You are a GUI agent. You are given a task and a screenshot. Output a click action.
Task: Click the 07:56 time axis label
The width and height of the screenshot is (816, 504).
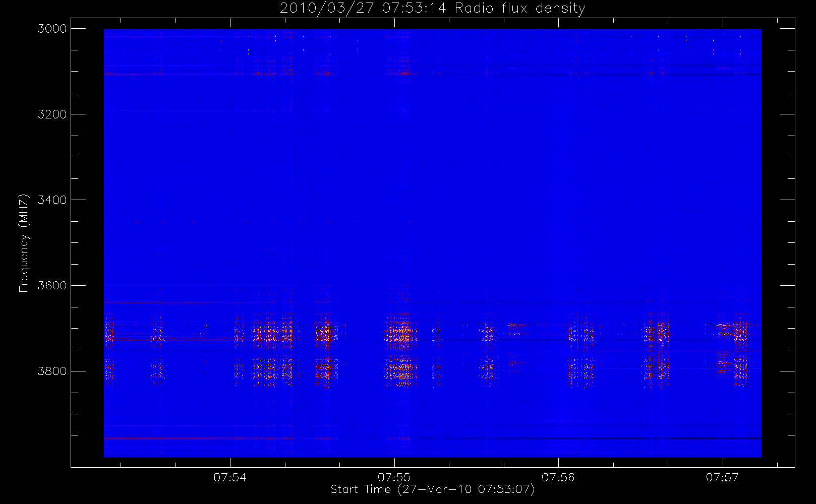coord(558,477)
